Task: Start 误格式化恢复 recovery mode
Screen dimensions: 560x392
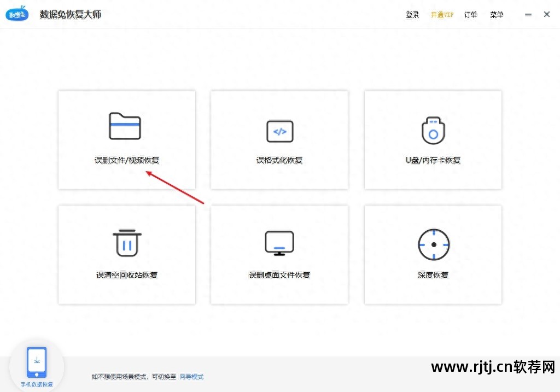Action: (279, 139)
